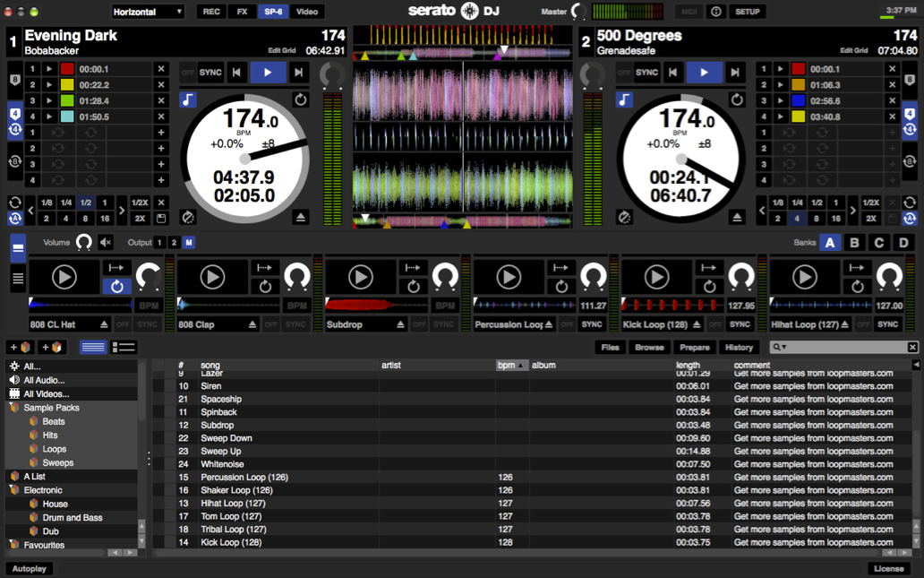Toggle keylock music note on deck 2
The image size is (924, 578).
tap(624, 99)
